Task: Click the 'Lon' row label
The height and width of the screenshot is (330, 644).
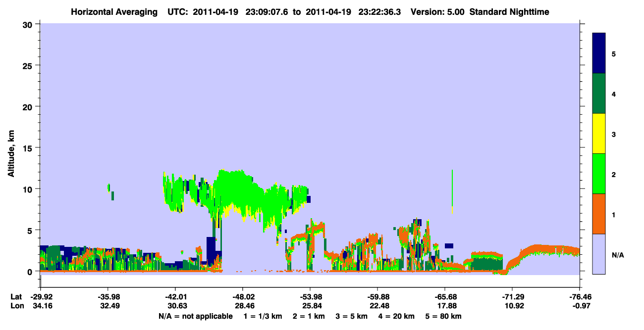Action: tap(17, 306)
